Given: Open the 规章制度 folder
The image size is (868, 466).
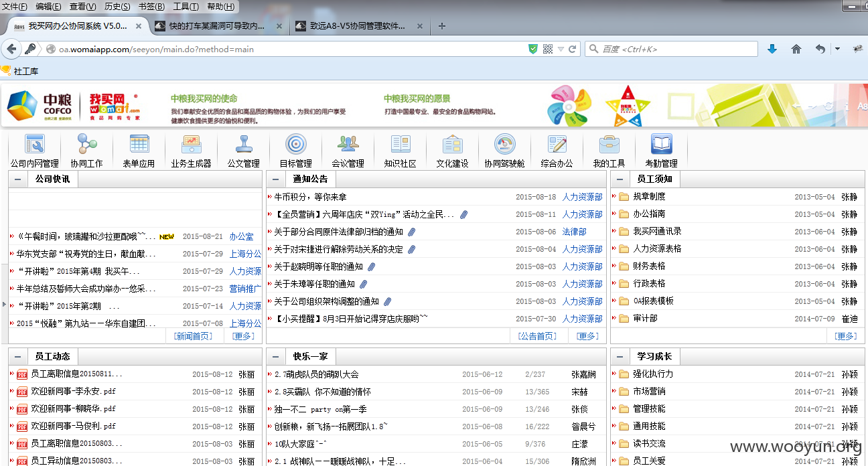Looking at the screenshot, I should (649, 197).
